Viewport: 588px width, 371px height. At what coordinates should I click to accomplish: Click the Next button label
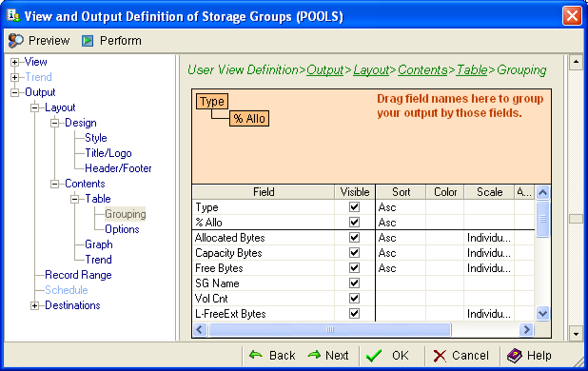337,355
